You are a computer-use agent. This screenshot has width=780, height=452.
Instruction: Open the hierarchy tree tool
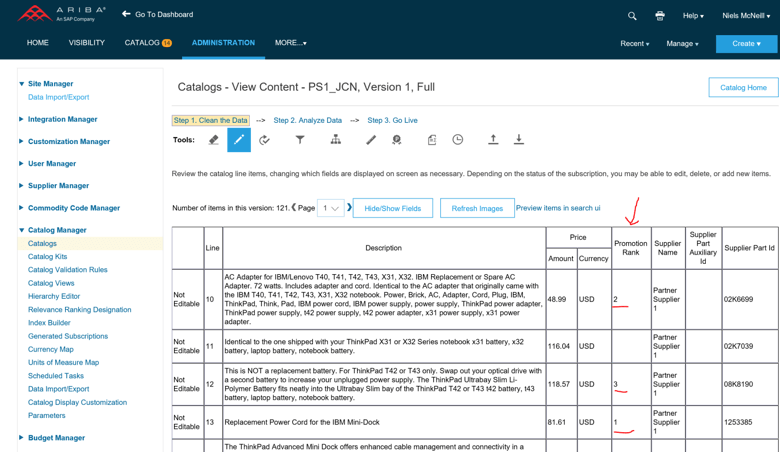(336, 140)
